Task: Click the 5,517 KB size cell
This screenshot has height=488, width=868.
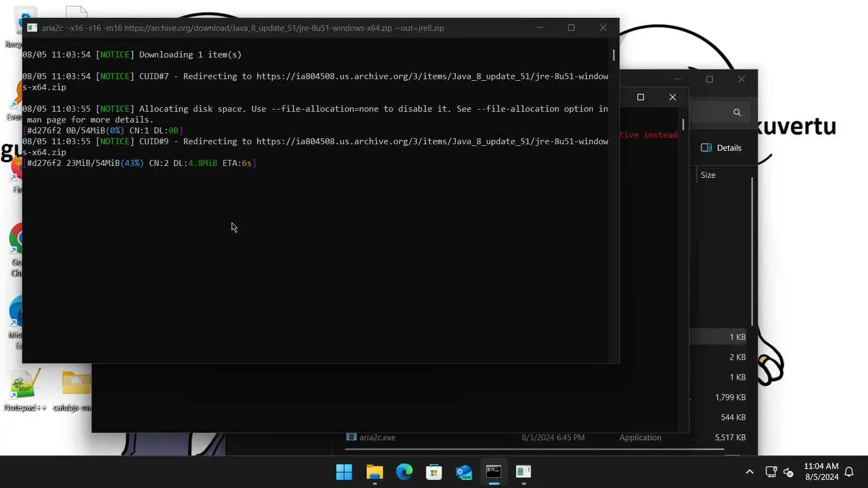Action: point(730,438)
